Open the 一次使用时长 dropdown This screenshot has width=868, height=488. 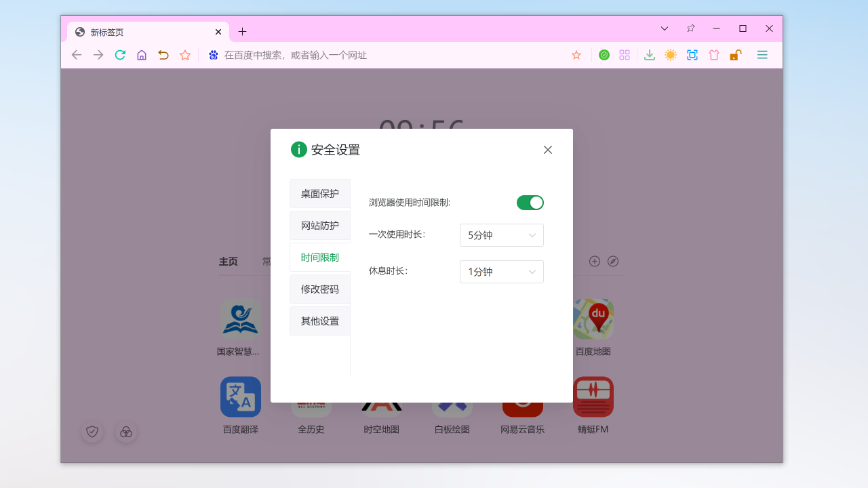point(501,235)
